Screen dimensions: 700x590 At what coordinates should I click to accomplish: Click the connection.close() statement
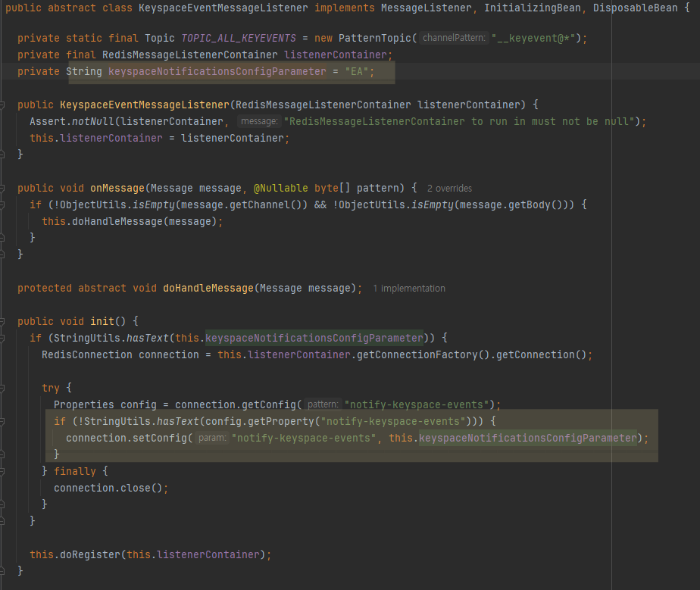tap(111, 489)
